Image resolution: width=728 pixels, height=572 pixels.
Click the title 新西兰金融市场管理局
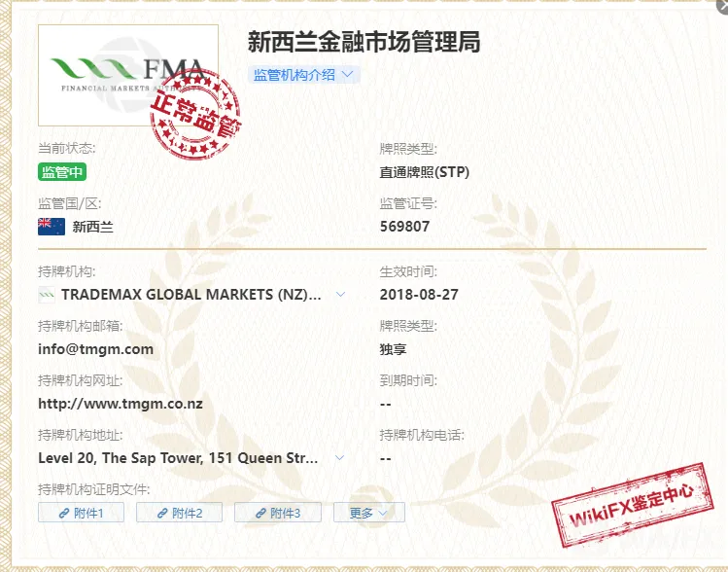pyautogui.click(x=364, y=42)
